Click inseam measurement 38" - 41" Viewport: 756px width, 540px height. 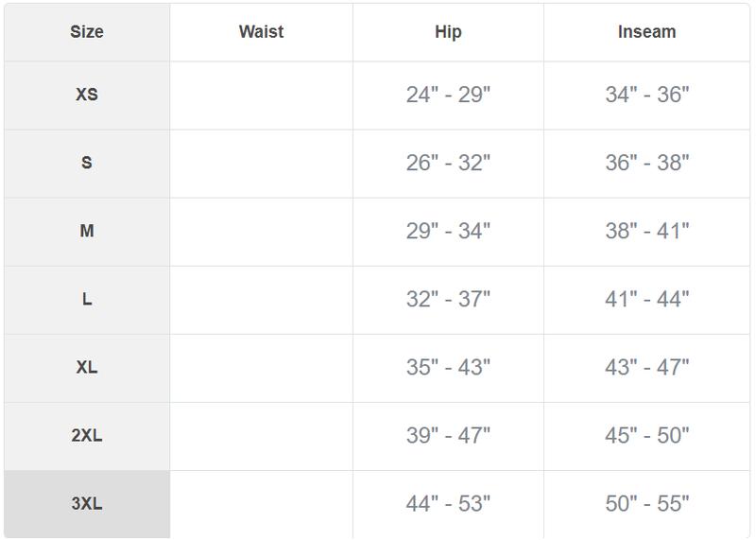click(646, 231)
